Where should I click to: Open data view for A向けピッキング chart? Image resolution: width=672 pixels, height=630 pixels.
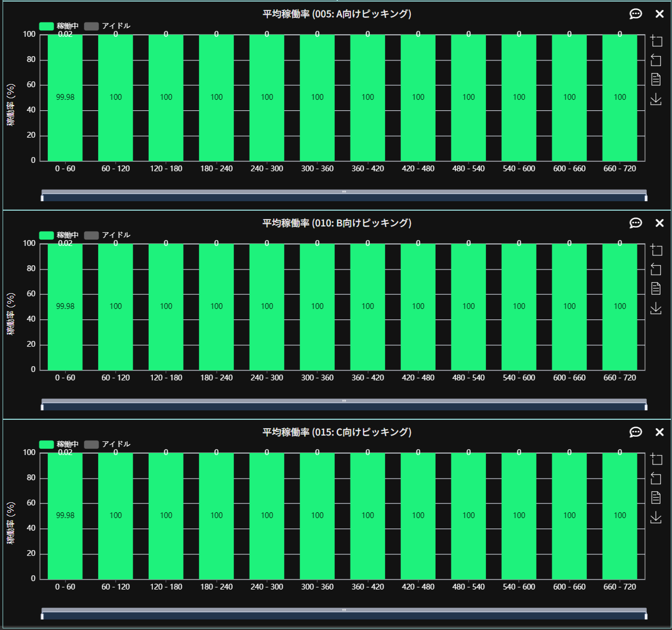click(656, 79)
